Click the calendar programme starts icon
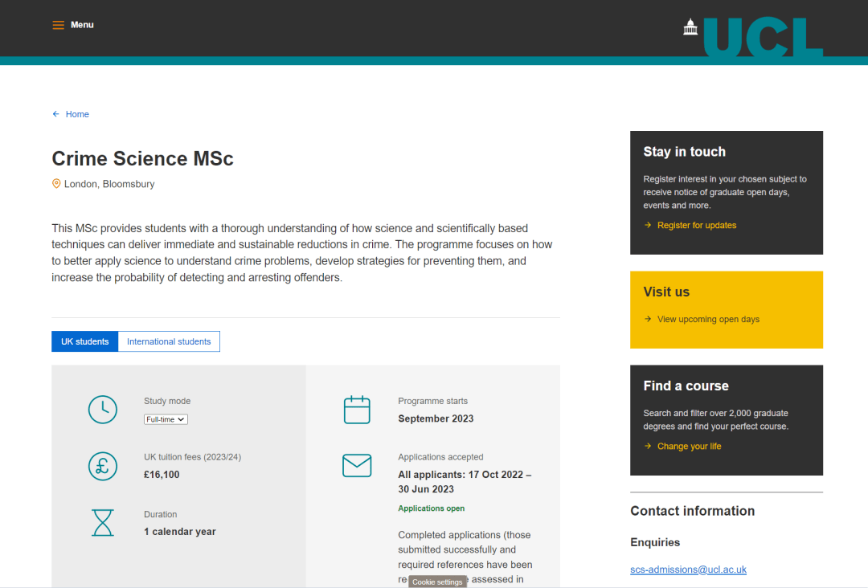Screen dimensions: 868x588 [357, 410]
